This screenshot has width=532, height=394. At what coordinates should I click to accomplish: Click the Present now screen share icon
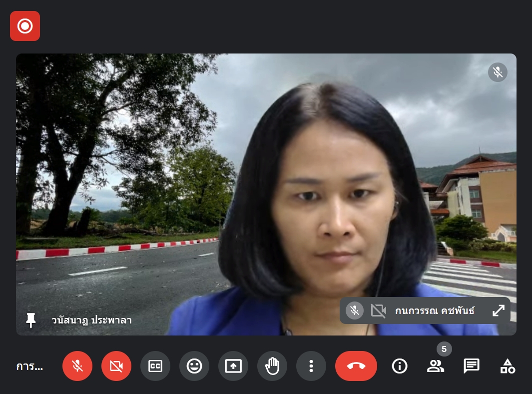point(233,366)
